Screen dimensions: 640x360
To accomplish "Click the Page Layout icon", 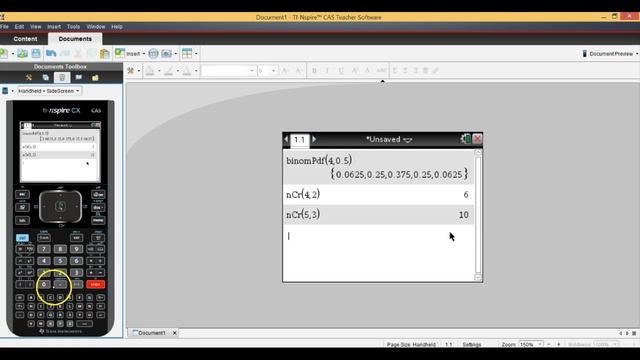I will (187, 53).
